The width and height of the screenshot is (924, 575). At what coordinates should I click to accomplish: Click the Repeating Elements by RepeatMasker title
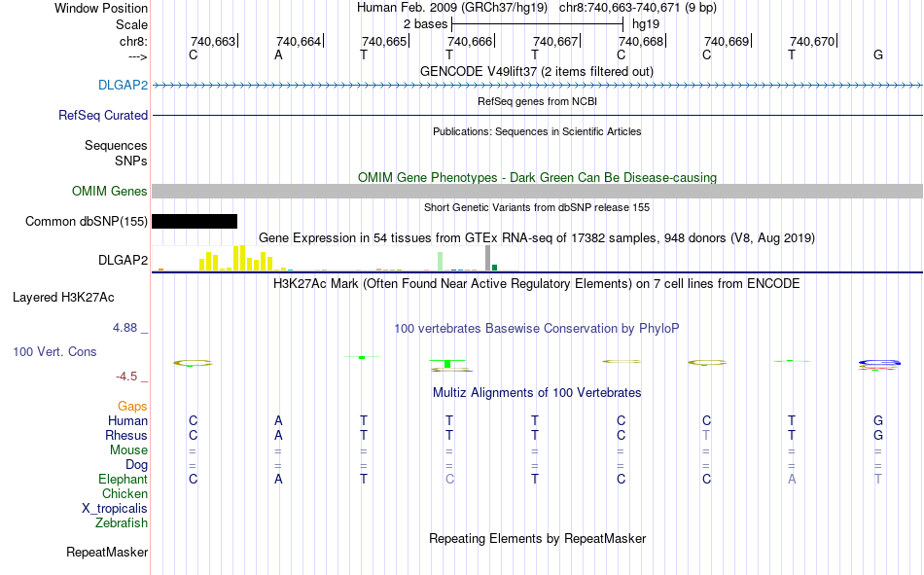pos(537,538)
